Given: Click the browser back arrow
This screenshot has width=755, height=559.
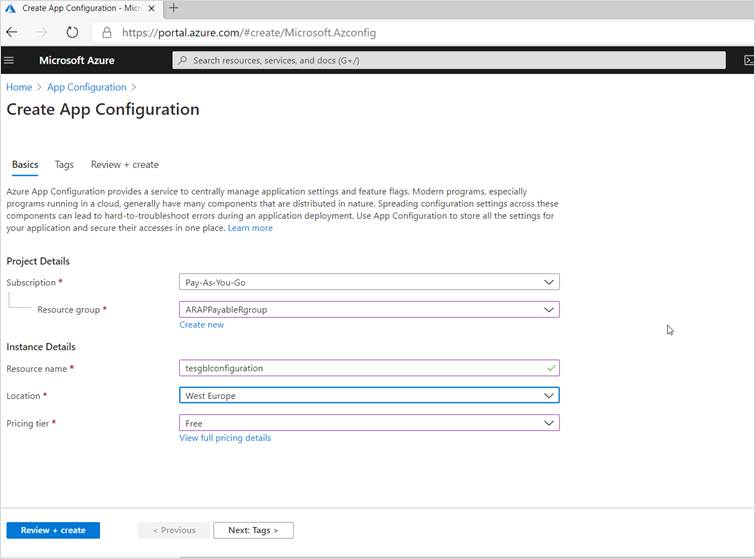Looking at the screenshot, I should pyautogui.click(x=12, y=32).
